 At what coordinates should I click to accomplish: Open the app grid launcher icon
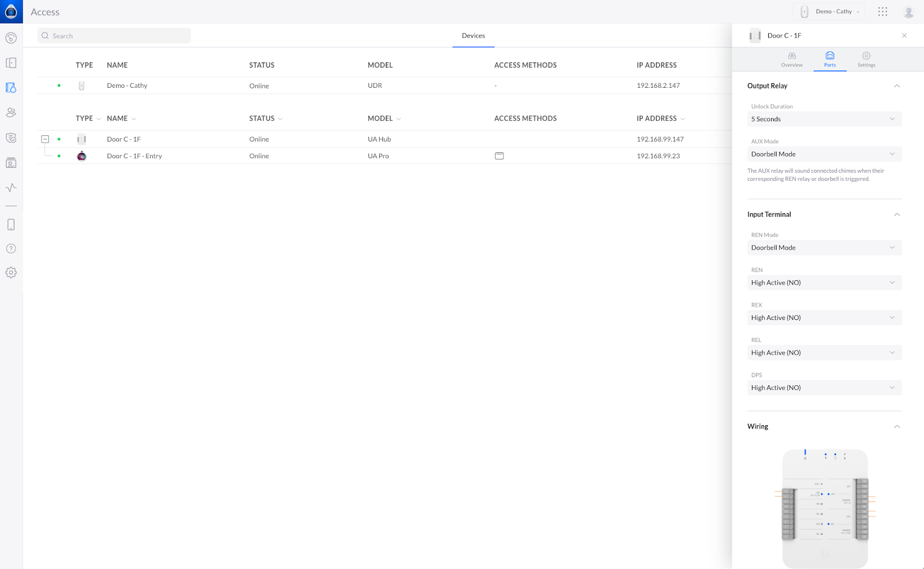click(882, 12)
